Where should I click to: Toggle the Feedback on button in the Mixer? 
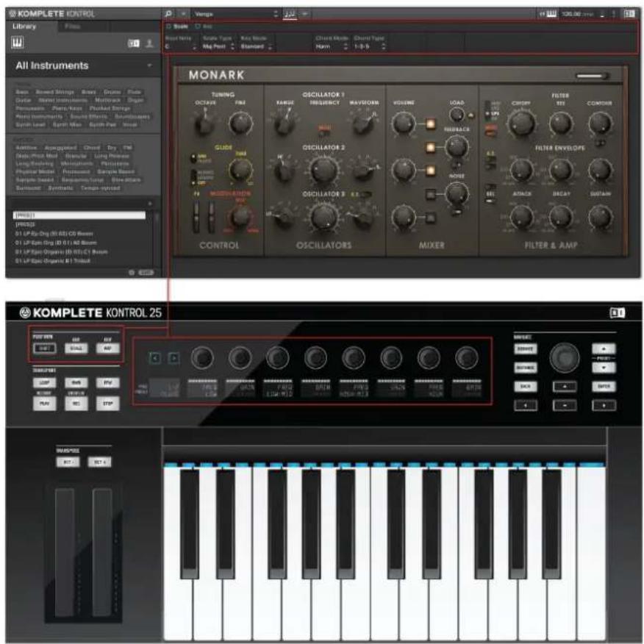point(430,146)
